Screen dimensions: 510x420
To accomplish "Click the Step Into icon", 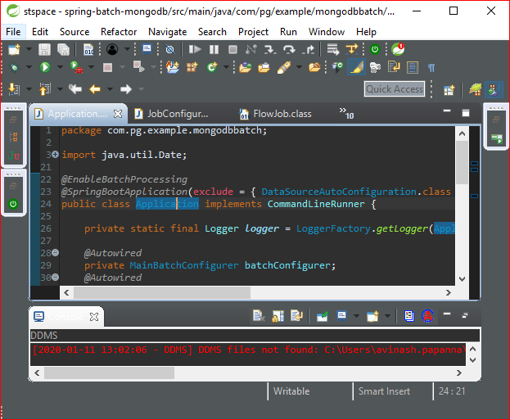I will point(270,49).
